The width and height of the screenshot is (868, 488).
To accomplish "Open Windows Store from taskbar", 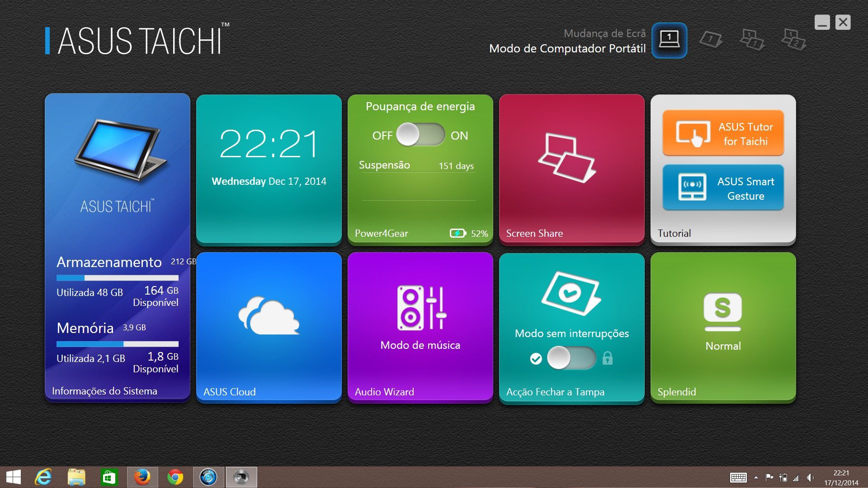I will [109, 477].
